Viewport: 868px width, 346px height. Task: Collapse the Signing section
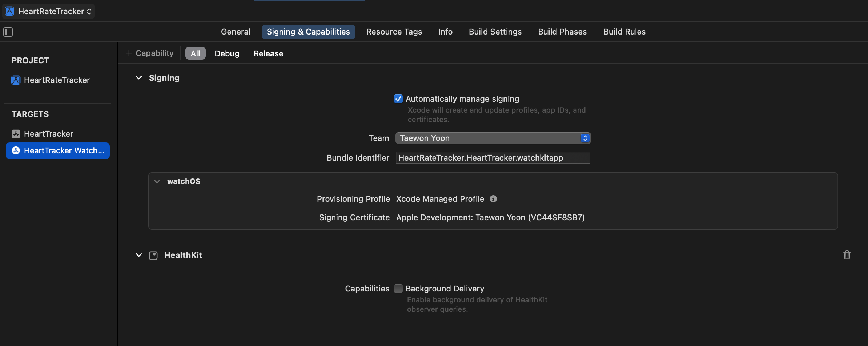pos(139,78)
